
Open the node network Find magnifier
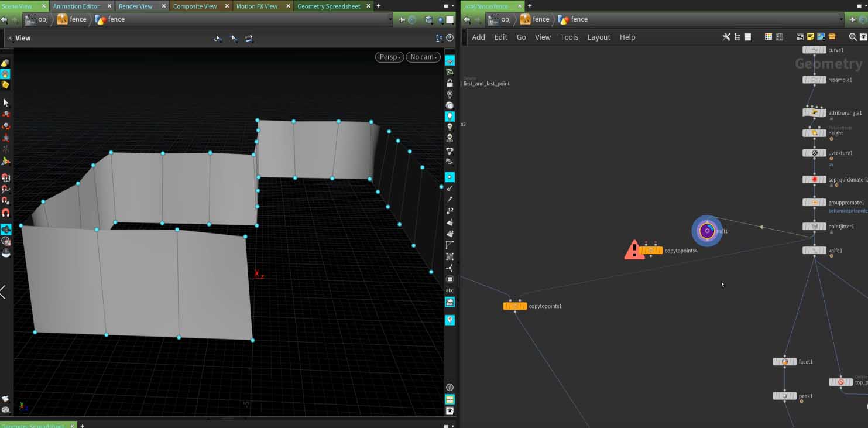coord(853,37)
